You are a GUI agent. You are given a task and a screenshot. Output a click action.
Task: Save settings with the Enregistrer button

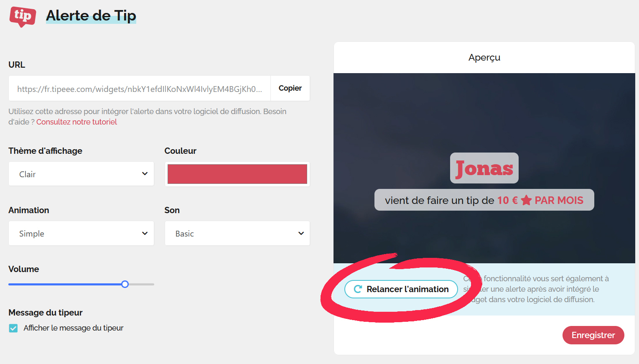[593, 335]
